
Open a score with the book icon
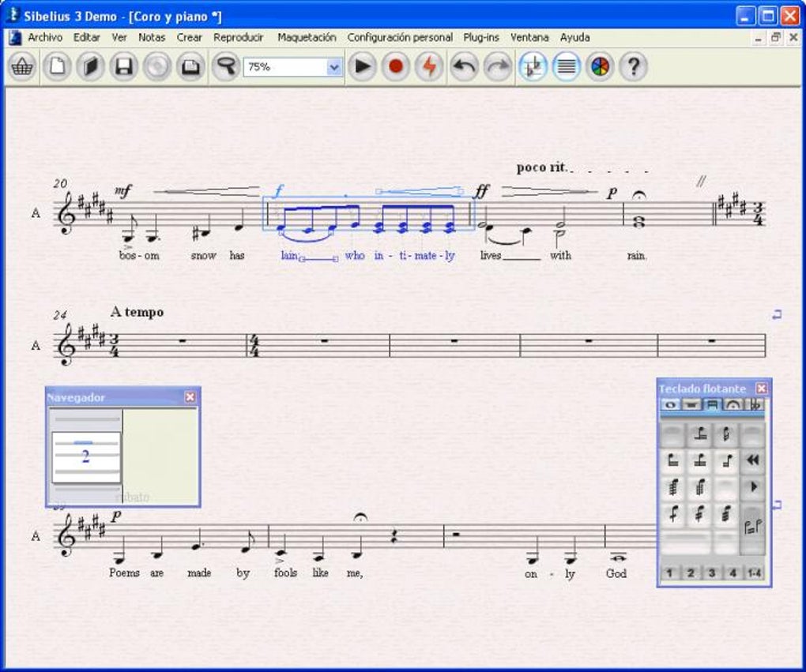click(x=90, y=67)
